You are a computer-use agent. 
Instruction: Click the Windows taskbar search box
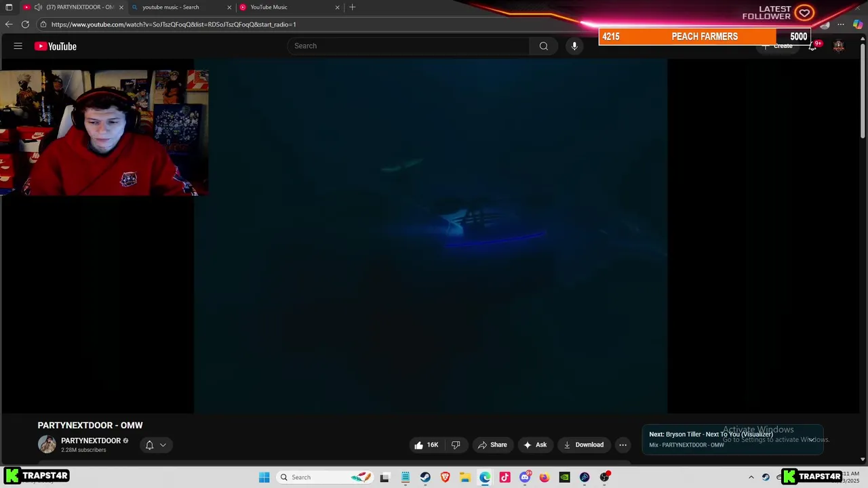325,477
